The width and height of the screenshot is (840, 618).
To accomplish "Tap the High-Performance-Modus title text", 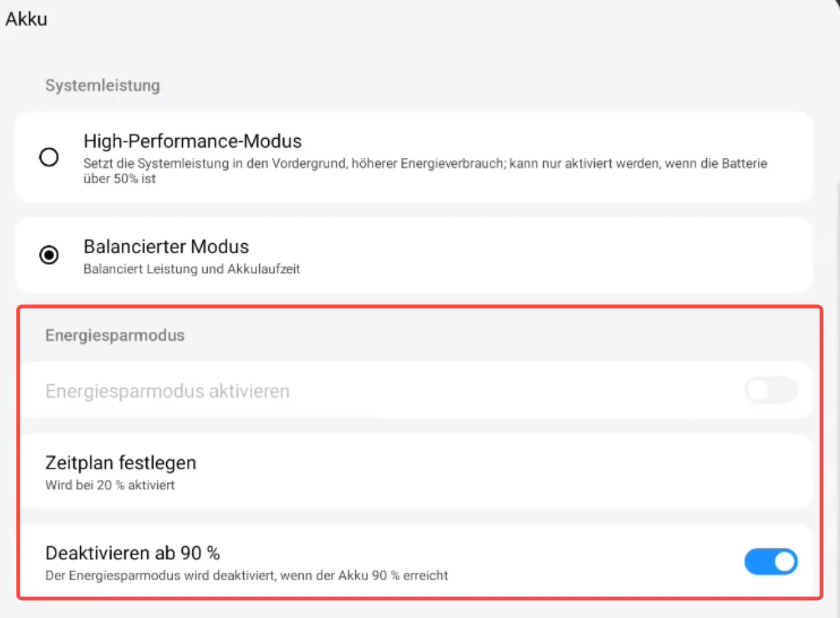I will [x=192, y=141].
